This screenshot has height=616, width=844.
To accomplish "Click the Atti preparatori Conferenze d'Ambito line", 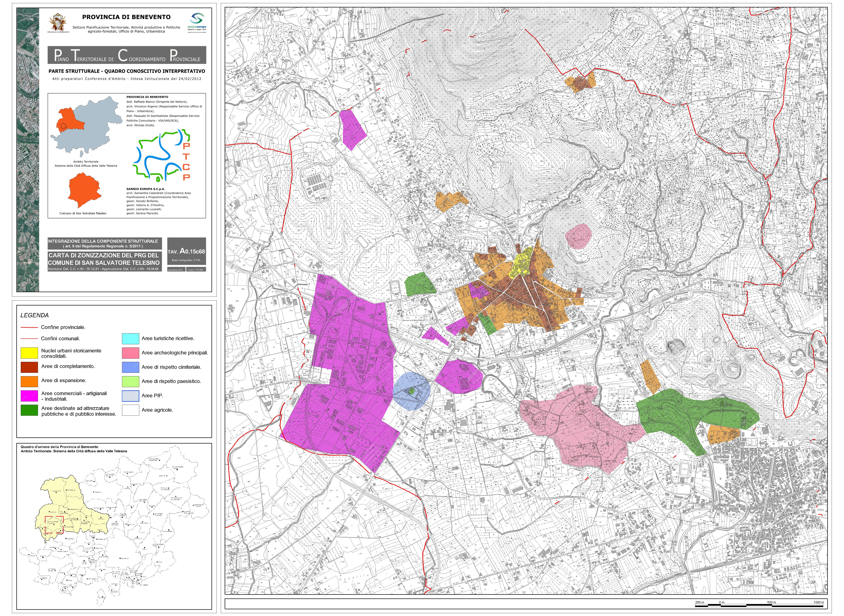I will point(127,79).
